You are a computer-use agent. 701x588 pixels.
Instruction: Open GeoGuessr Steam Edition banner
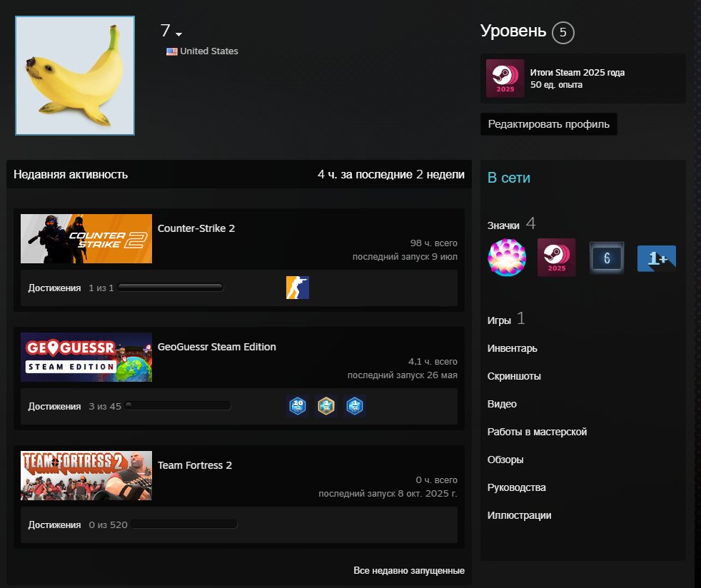tap(86, 357)
